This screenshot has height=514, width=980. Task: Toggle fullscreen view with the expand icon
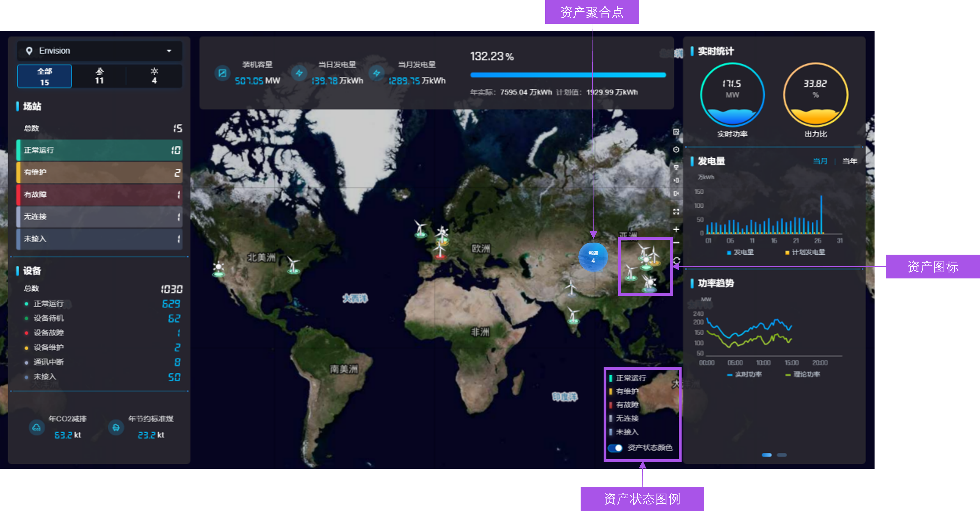[x=677, y=211]
